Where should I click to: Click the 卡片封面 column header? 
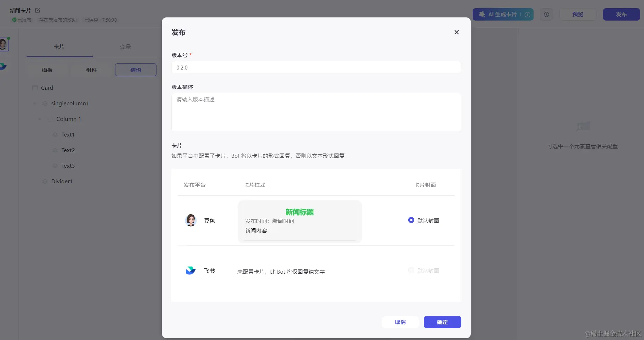[425, 185]
